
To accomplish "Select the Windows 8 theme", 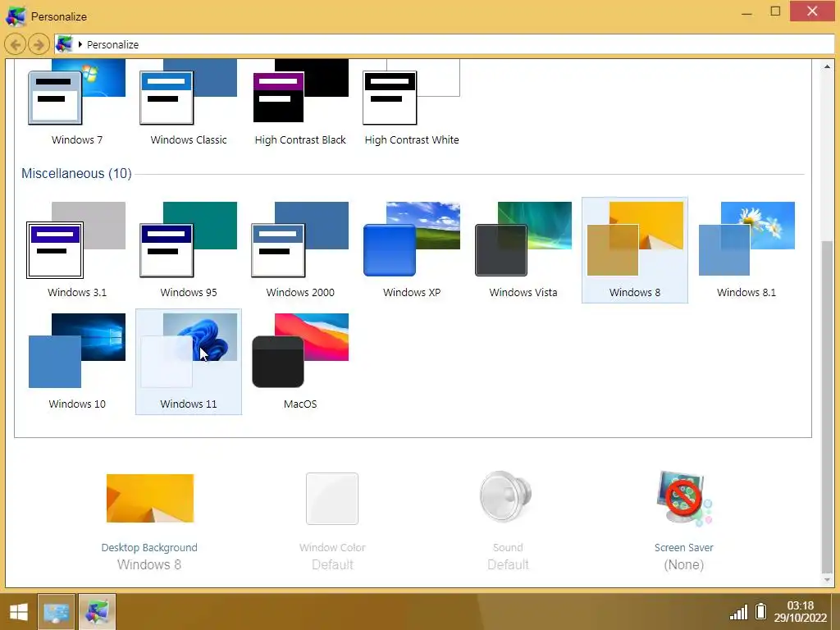I will point(635,249).
